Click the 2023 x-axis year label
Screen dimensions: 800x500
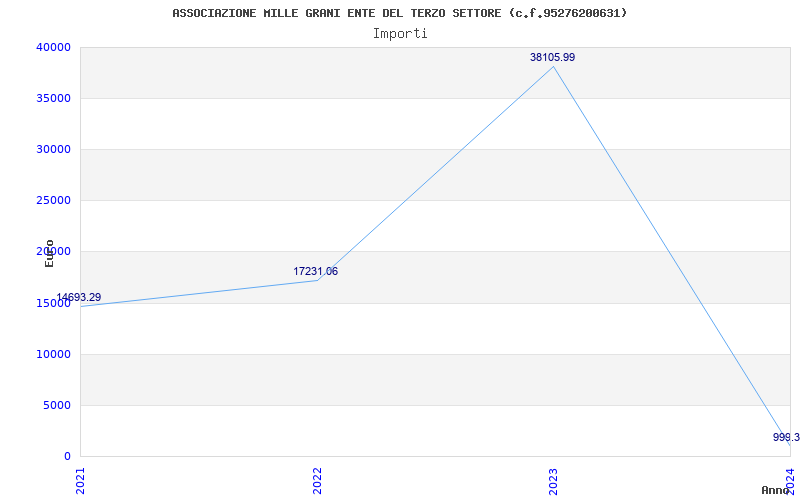coord(554,481)
